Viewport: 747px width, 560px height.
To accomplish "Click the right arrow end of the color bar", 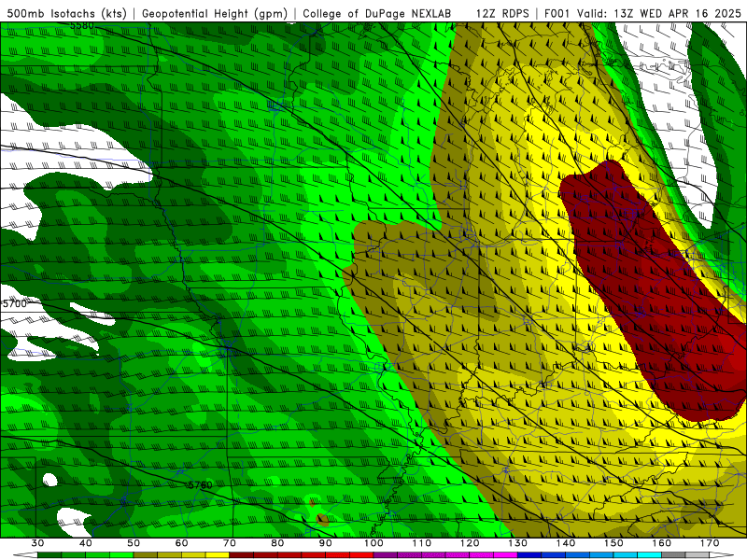I will point(722,555).
